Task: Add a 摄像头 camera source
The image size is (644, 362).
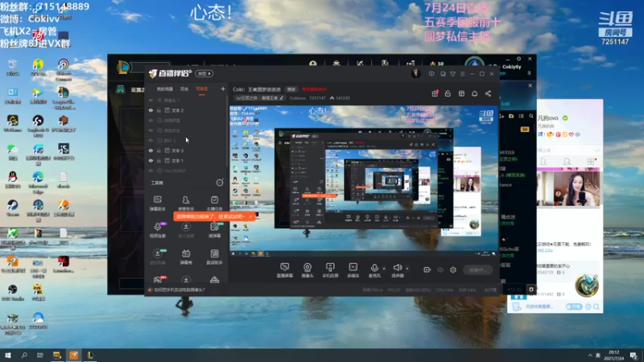Action: point(308,270)
